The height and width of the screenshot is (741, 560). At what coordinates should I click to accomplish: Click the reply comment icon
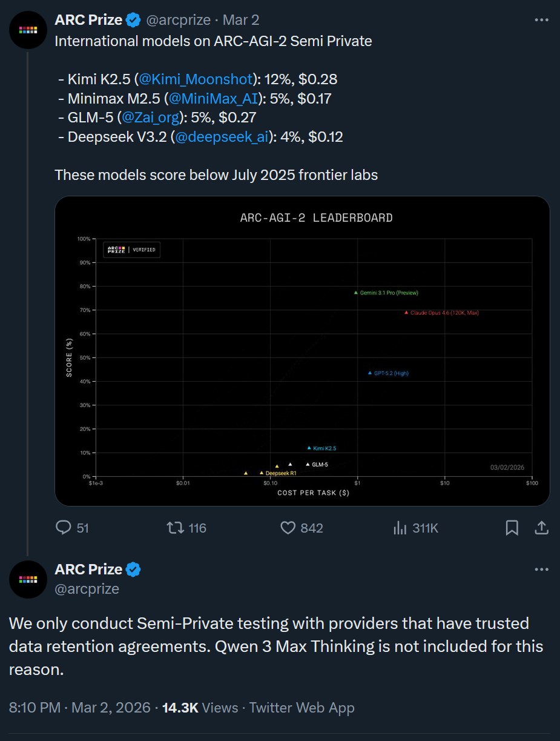click(x=64, y=528)
